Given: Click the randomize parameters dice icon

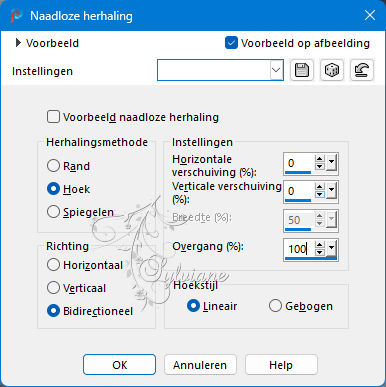Looking at the screenshot, I should pyautogui.click(x=332, y=70).
